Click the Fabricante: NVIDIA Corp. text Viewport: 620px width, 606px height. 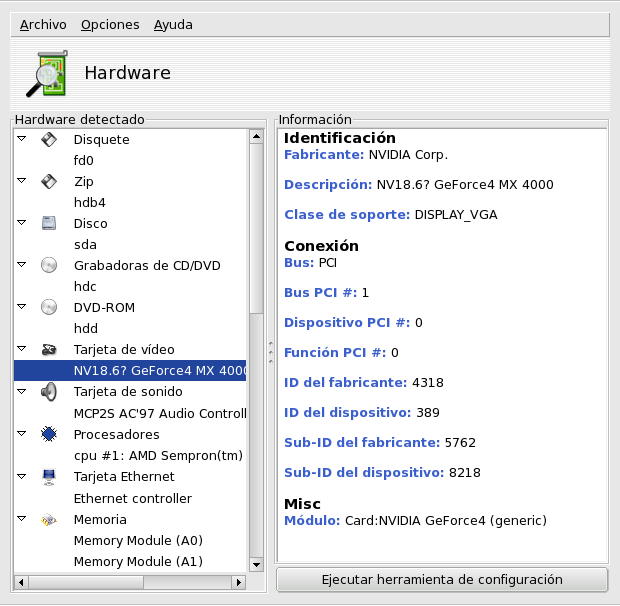tap(366, 155)
